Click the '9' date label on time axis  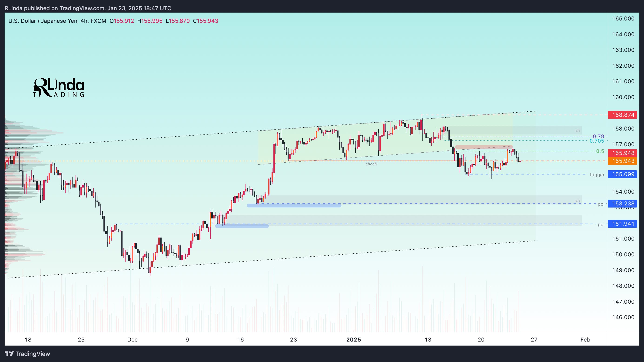pyautogui.click(x=187, y=339)
